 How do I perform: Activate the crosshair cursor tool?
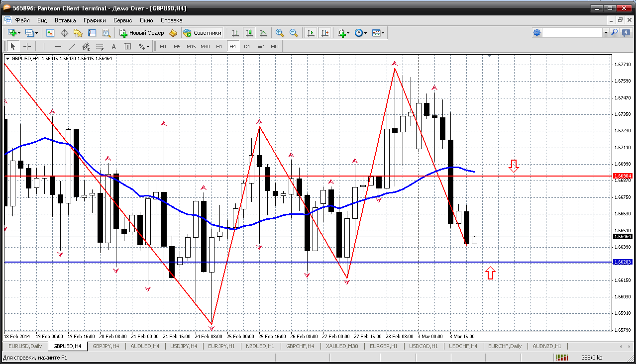pos(27,46)
